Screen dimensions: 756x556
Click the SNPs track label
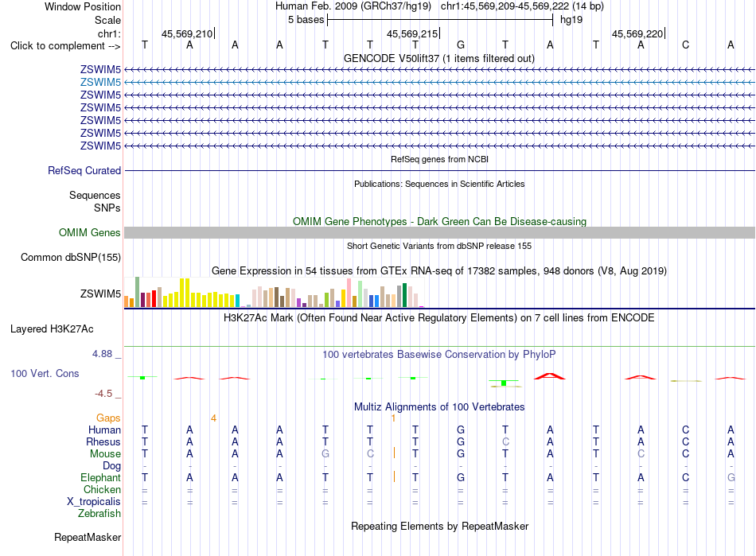(x=107, y=208)
